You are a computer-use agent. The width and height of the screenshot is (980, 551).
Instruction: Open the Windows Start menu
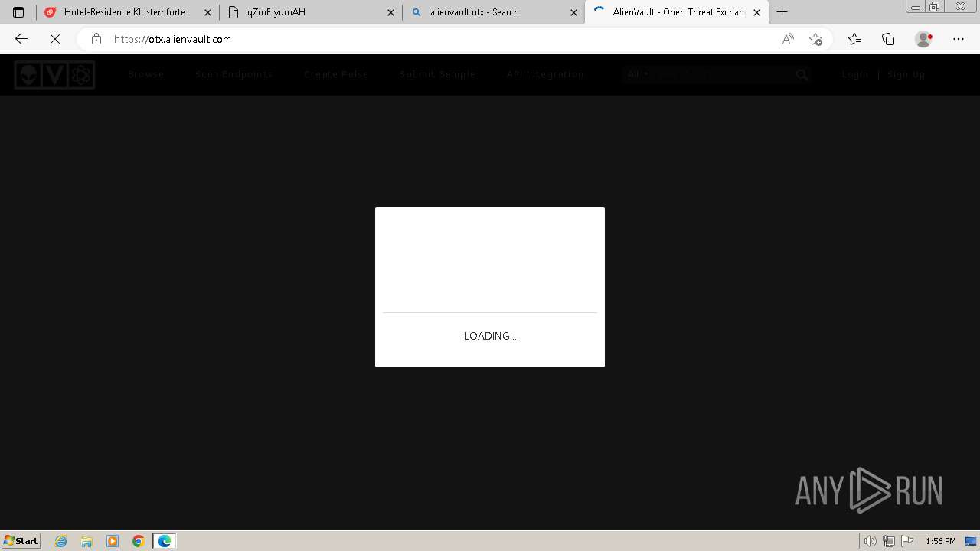click(x=21, y=541)
